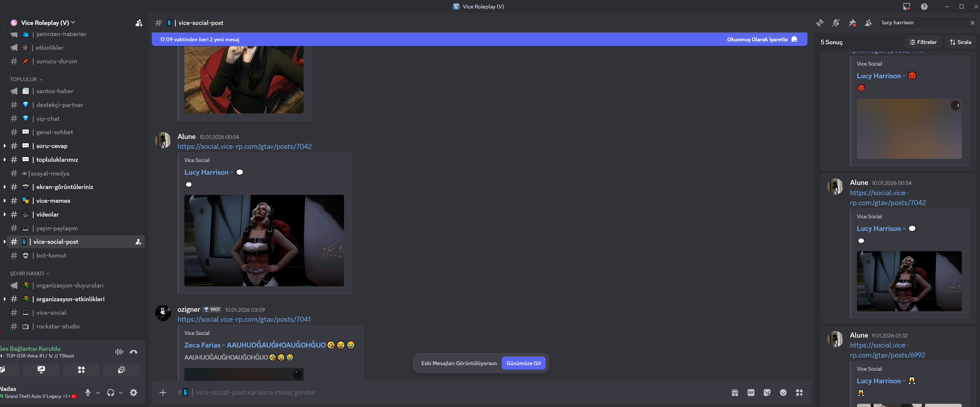Share your screen
The image size is (980, 407).
pyautogui.click(x=41, y=370)
